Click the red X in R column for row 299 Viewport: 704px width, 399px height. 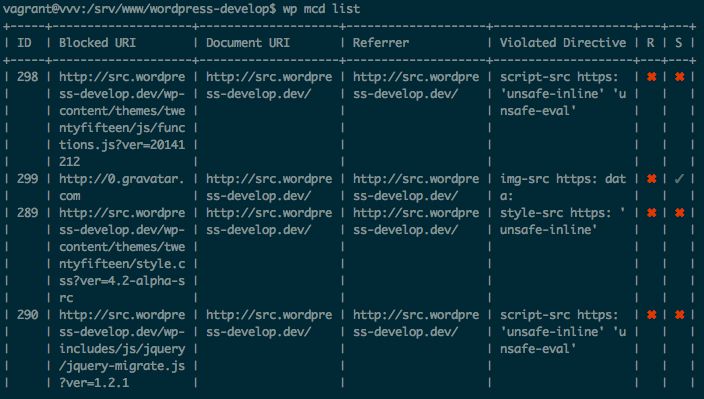pyautogui.click(x=651, y=179)
